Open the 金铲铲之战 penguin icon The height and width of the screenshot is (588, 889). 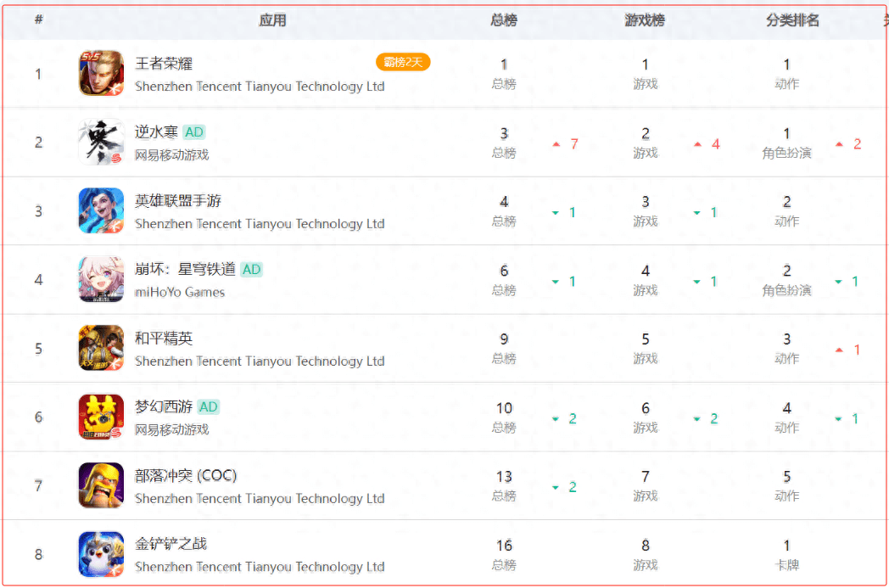click(101, 554)
